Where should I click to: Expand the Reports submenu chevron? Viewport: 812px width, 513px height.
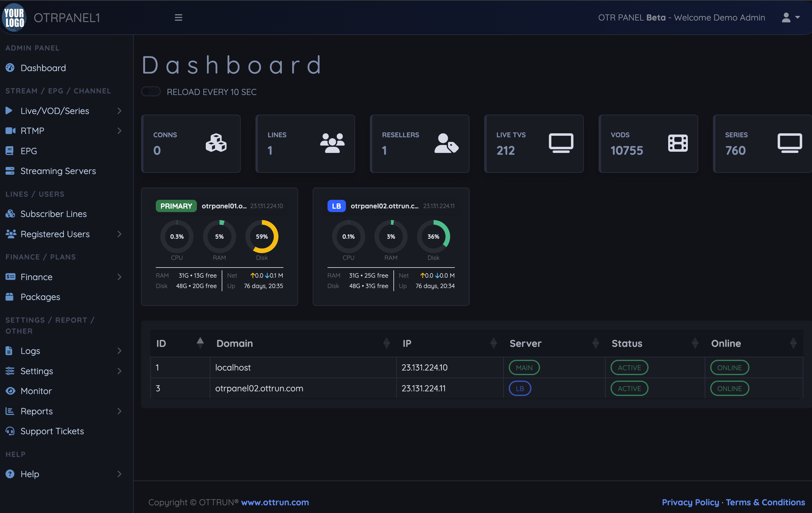tap(119, 411)
